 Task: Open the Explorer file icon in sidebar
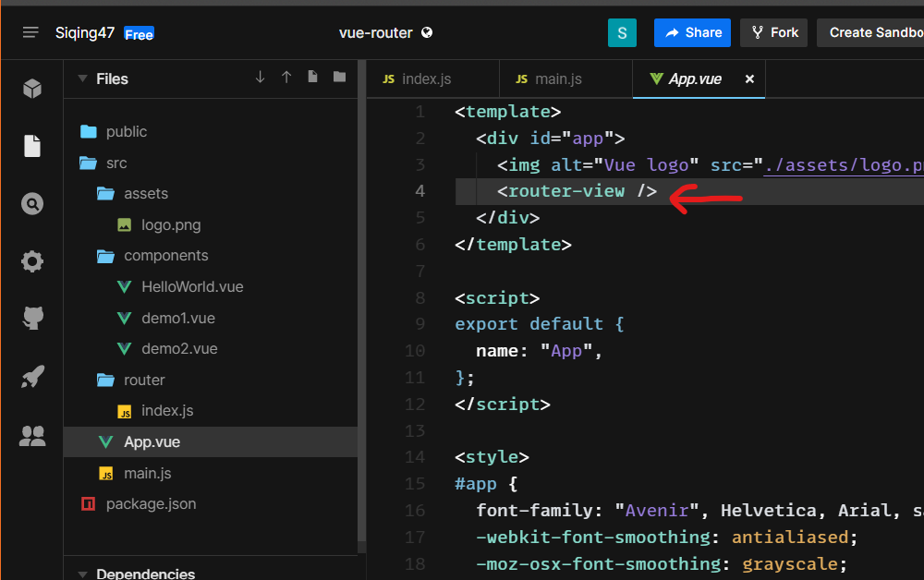[x=32, y=146]
